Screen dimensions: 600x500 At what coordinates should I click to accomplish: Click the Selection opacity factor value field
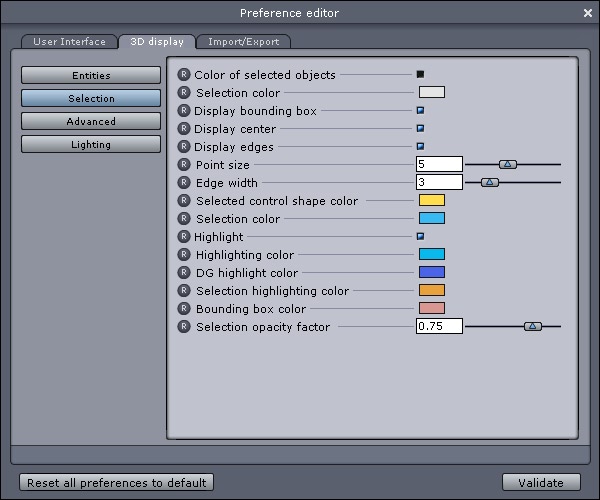tap(439, 326)
